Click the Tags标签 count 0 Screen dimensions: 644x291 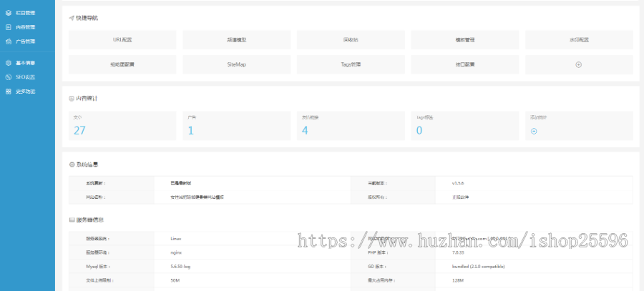[419, 131]
